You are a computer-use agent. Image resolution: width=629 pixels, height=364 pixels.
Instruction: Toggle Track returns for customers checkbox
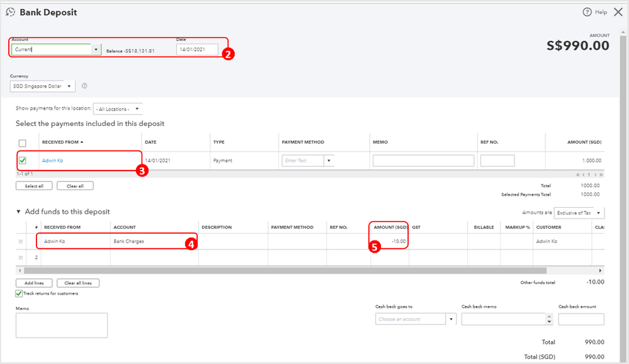point(19,293)
